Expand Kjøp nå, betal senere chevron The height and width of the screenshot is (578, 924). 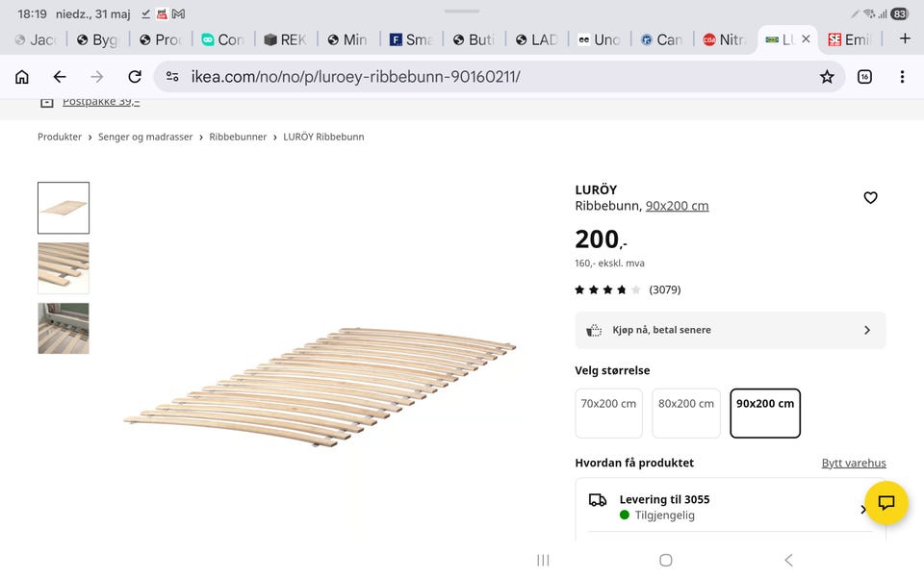867,330
